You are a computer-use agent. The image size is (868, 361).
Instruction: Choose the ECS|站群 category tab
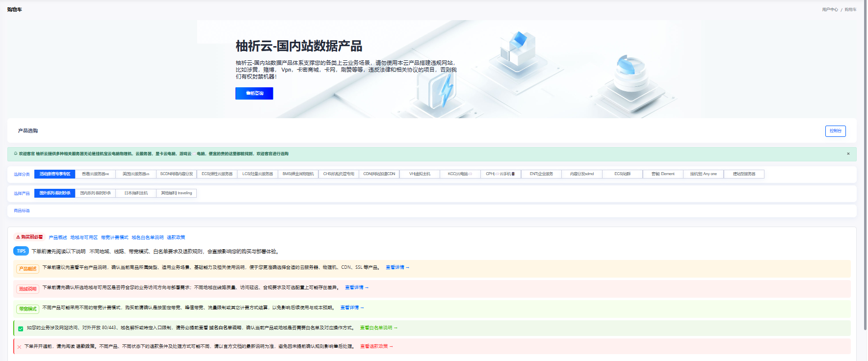(623, 174)
